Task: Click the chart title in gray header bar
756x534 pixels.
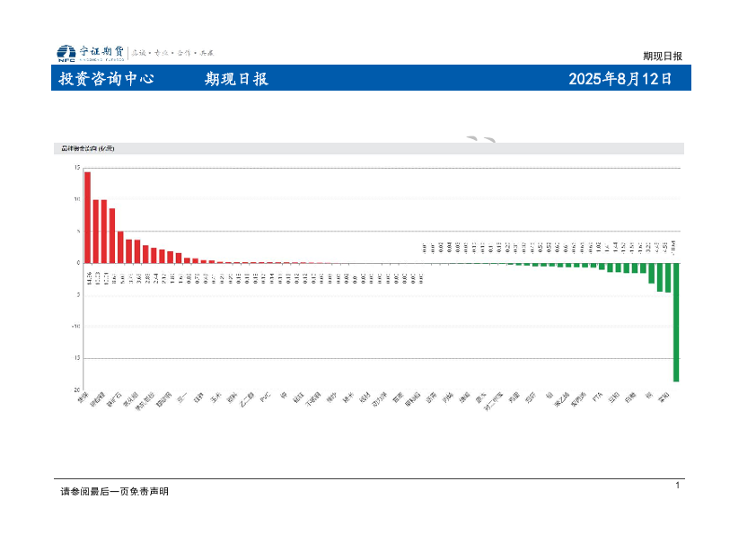Action: [88, 148]
